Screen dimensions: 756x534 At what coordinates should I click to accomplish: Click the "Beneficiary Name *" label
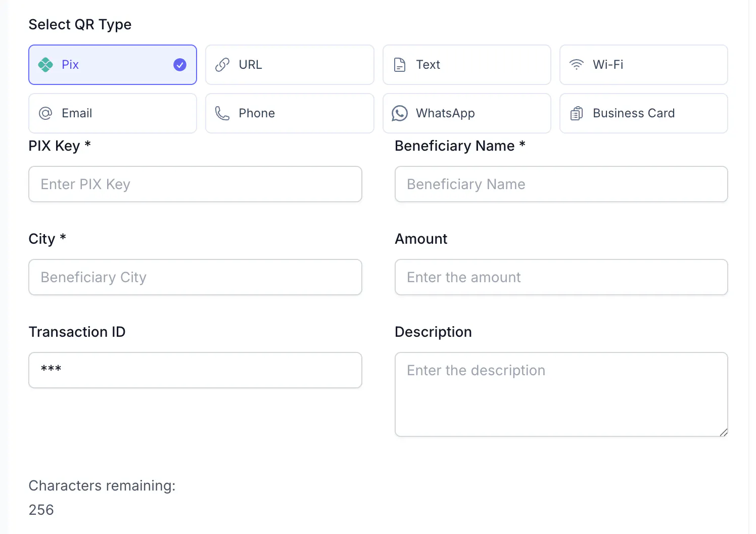tap(460, 146)
